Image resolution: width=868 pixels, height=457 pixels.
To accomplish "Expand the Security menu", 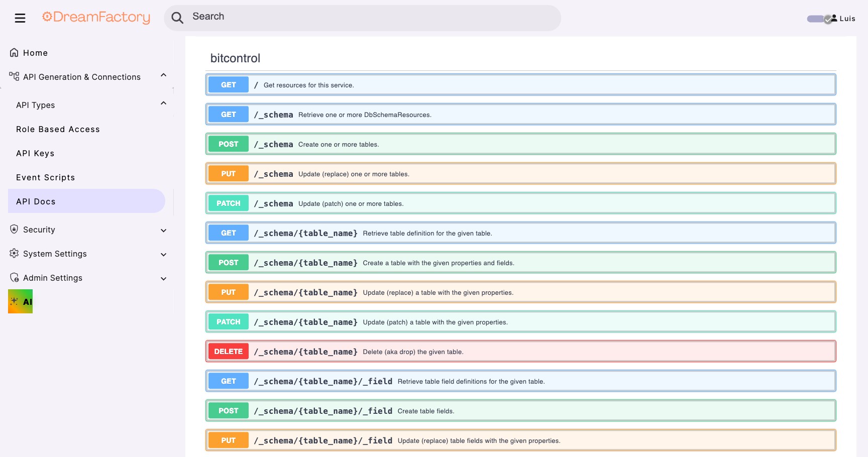I will [x=163, y=230].
